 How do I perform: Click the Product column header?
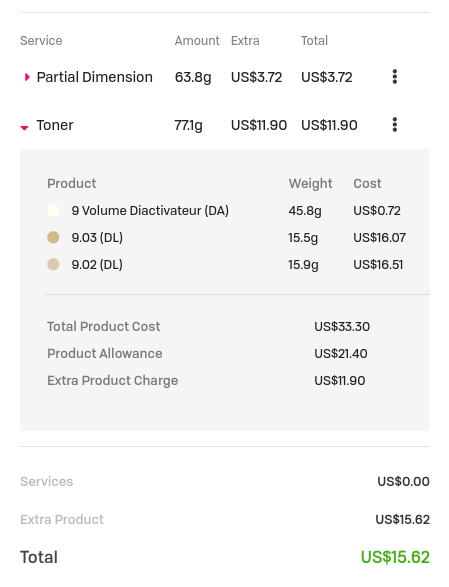(x=72, y=183)
